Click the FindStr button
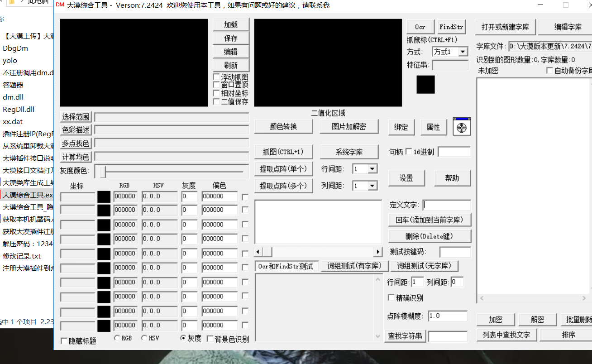The width and height of the screenshot is (592, 364). tap(451, 27)
